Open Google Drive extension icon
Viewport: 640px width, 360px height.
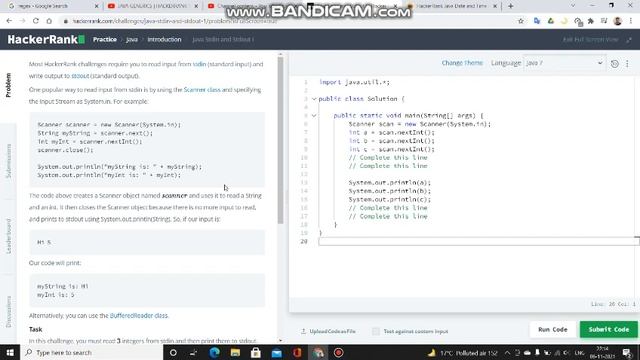(551, 21)
